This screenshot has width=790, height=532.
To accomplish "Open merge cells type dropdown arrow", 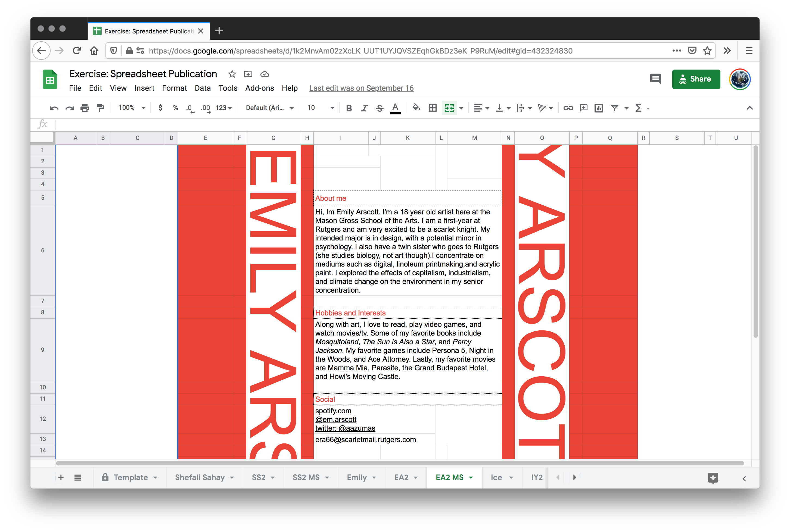I will [461, 109].
